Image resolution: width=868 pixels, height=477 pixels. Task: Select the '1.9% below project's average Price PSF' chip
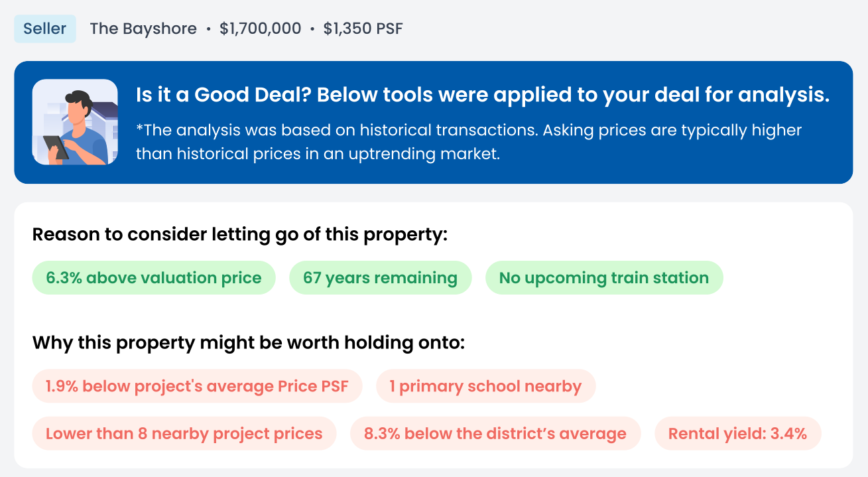(197, 386)
